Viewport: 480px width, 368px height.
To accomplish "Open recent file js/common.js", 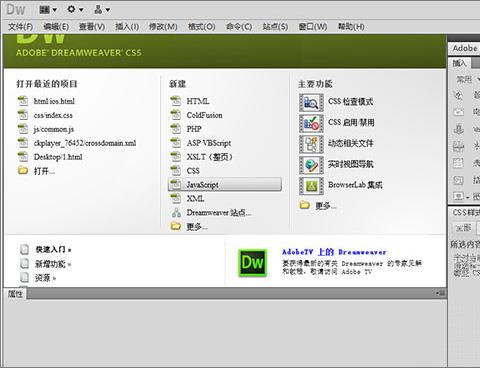I will [x=54, y=129].
